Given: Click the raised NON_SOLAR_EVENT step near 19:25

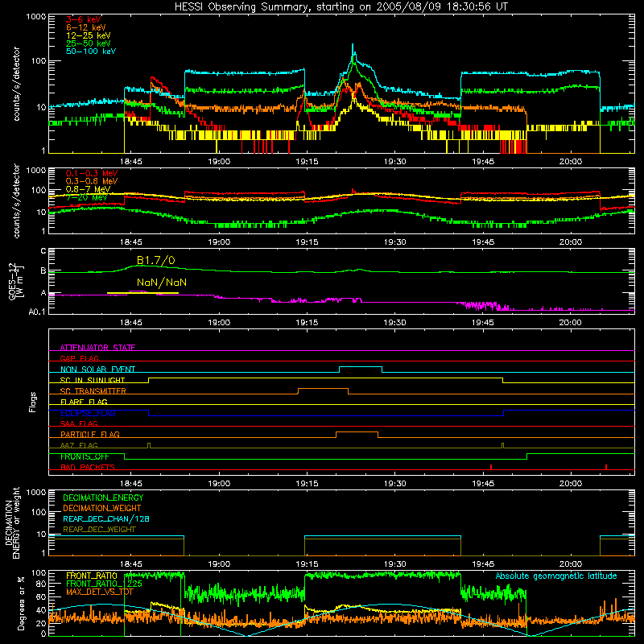Looking at the screenshot, I should 361,367.
